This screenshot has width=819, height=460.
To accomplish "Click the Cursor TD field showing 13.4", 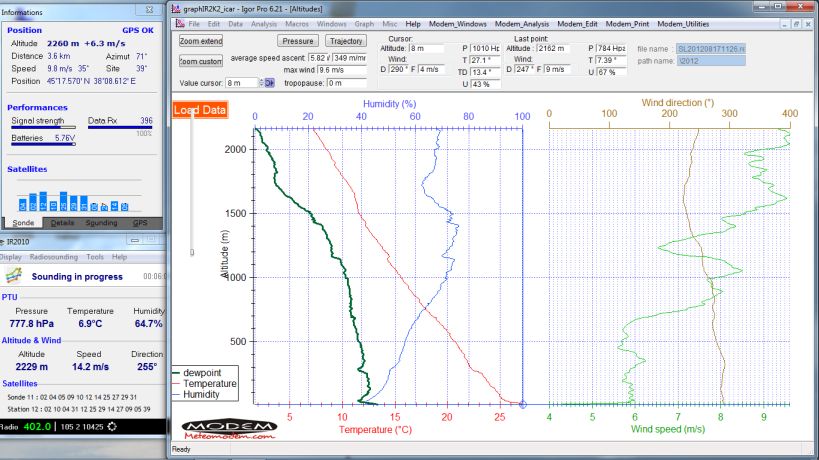I will coord(485,72).
